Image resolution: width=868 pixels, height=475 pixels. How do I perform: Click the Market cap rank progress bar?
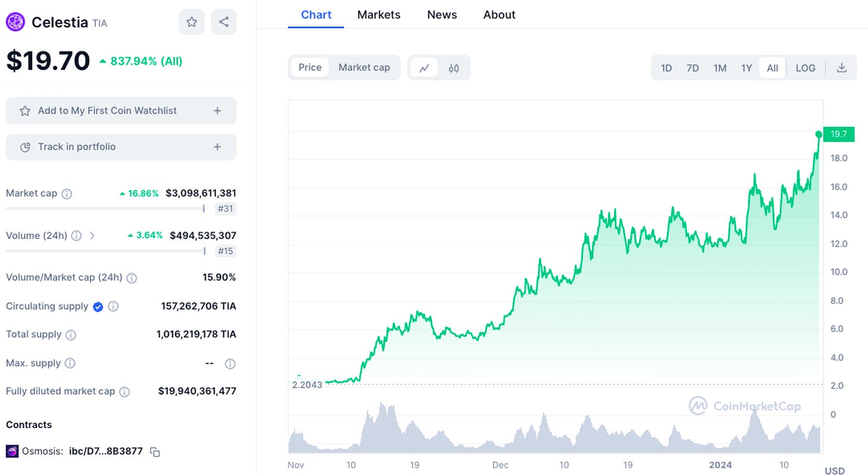pyautogui.click(x=106, y=209)
